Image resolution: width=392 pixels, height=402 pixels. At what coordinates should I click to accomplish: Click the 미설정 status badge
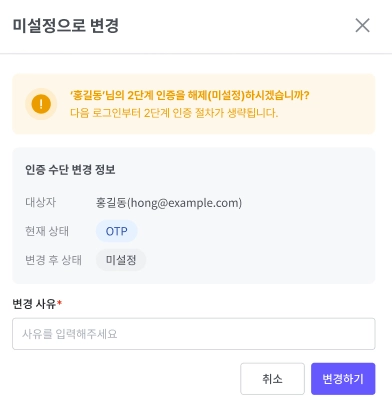pyautogui.click(x=121, y=260)
